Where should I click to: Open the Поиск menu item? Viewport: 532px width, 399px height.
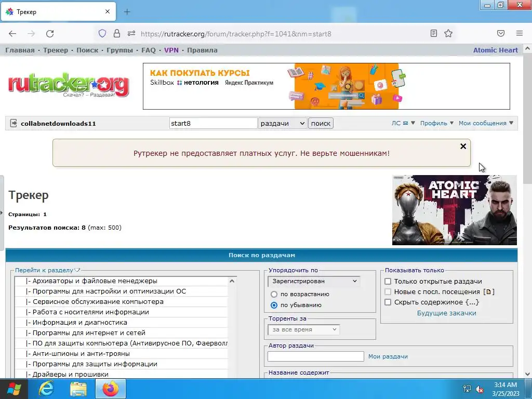click(x=87, y=50)
